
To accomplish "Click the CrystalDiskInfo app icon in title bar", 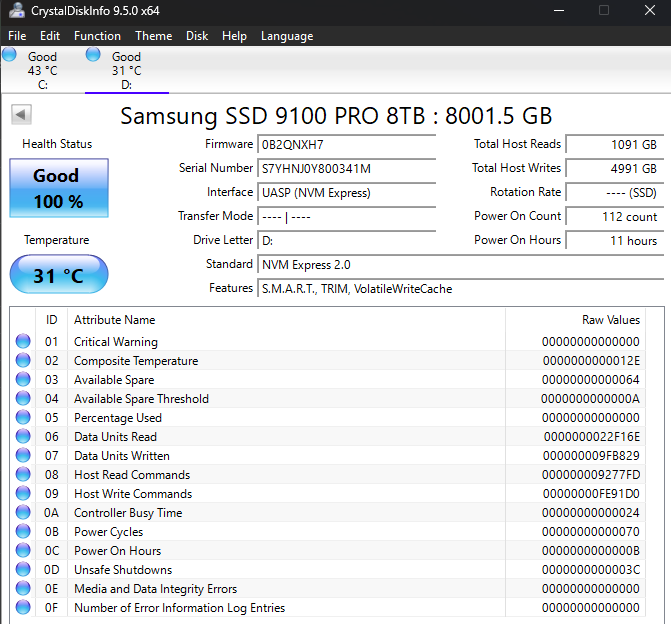I will (17, 11).
